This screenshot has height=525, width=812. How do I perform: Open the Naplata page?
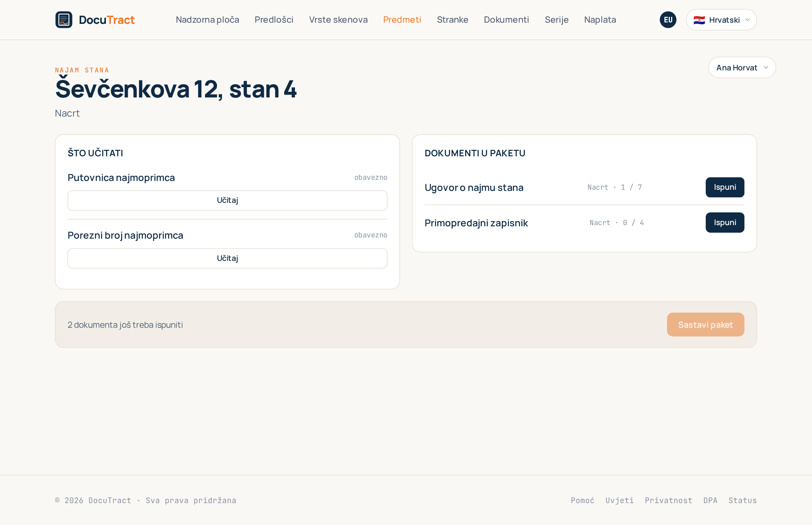click(x=600, y=19)
